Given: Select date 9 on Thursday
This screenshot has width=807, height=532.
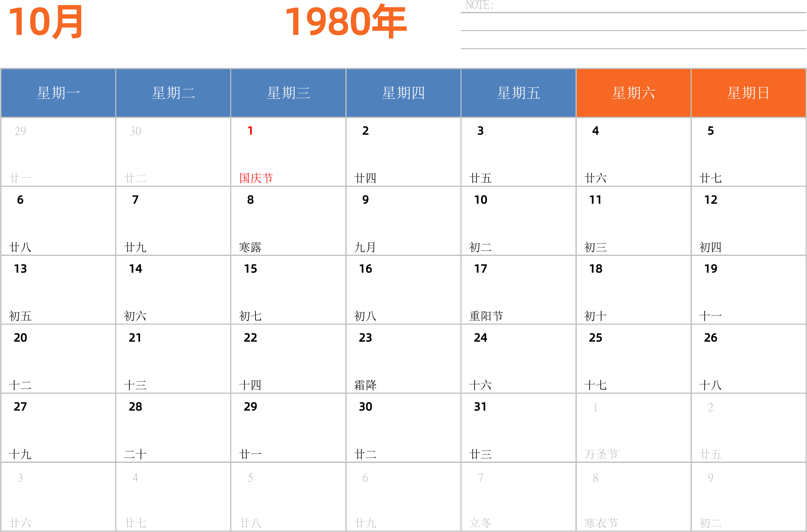Looking at the screenshot, I should (x=365, y=200).
